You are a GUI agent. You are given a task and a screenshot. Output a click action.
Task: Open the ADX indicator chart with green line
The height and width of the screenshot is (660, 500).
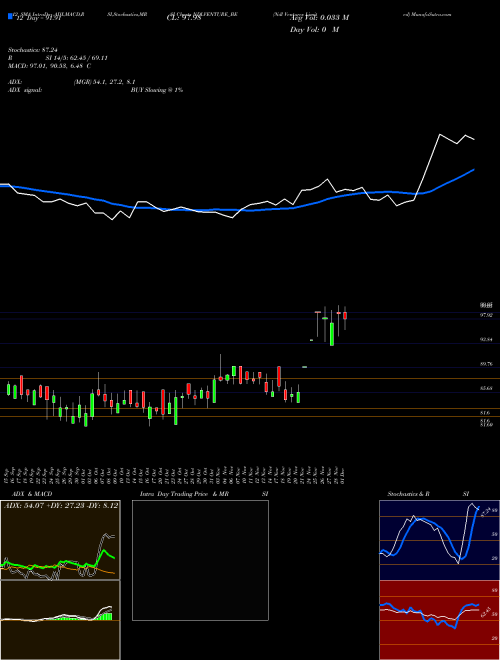(x=60, y=540)
